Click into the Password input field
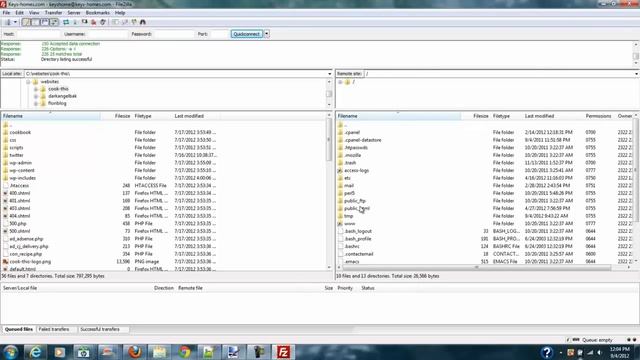 tap(173, 34)
